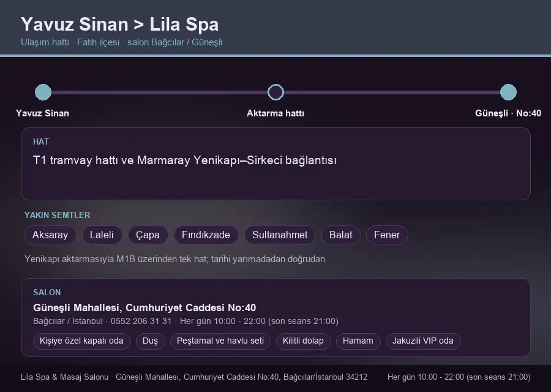Click the Kişiye özel kapalı oda tag
The height and width of the screenshot is (392, 551).
(81, 341)
